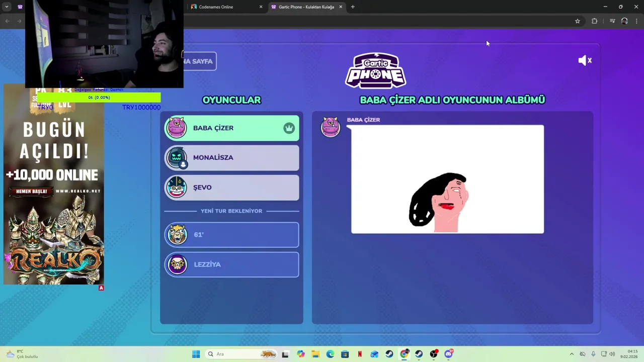The height and width of the screenshot is (362, 644).
Task: Open the first Steam taskbar icon
Action: coord(389,354)
